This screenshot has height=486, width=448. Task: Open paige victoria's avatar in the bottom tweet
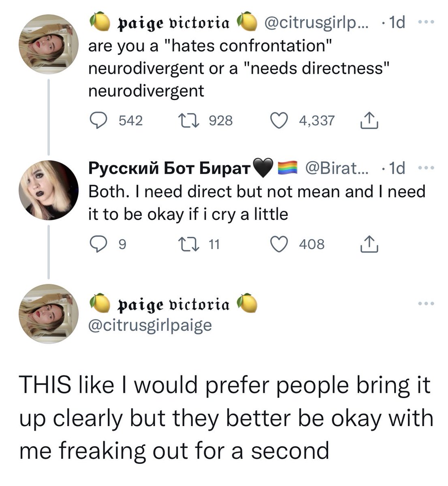pos(49,314)
